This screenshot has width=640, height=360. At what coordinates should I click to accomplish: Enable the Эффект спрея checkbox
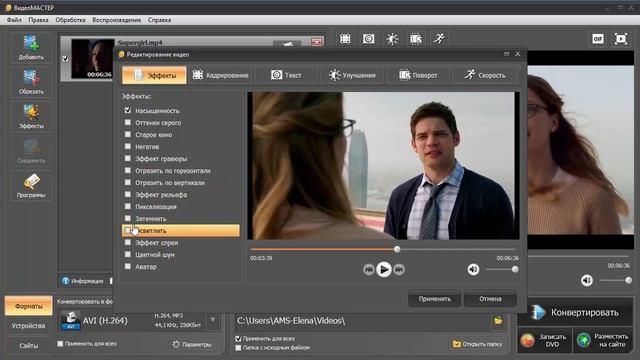(x=128, y=242)
